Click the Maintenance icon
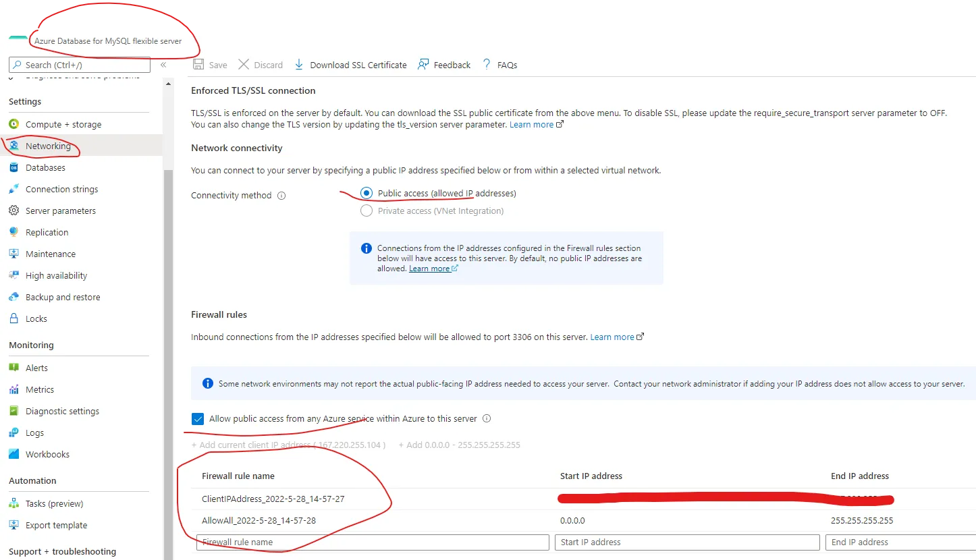Image resolution: width=976 pixels, height=560 pixels. click(x=13, y=254)
